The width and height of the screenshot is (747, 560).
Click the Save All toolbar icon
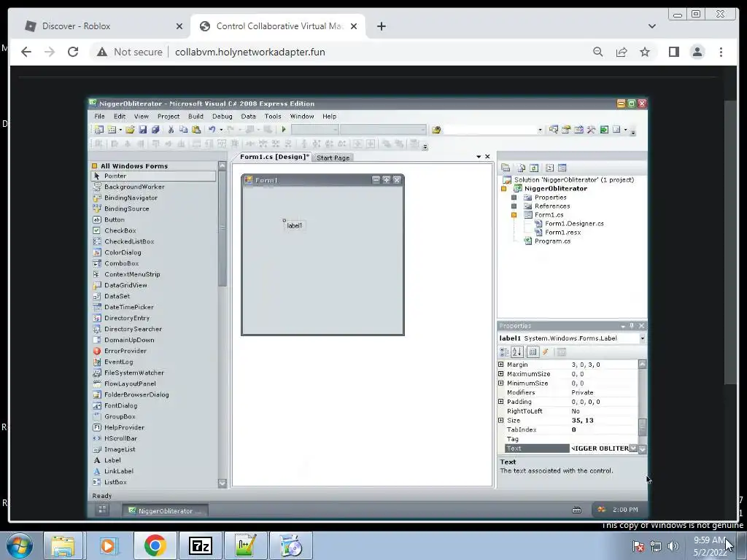pyautogui.click(x=155, y=130)
